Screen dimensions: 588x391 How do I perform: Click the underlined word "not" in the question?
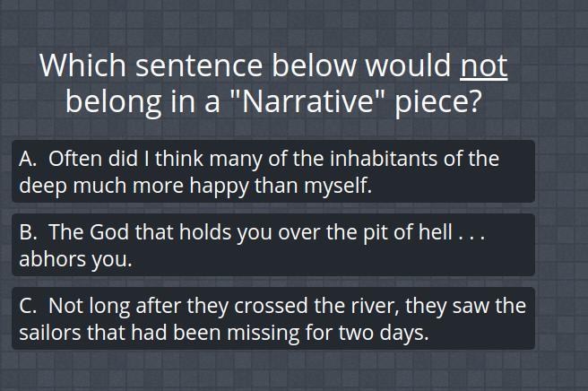tap(484, 66)
